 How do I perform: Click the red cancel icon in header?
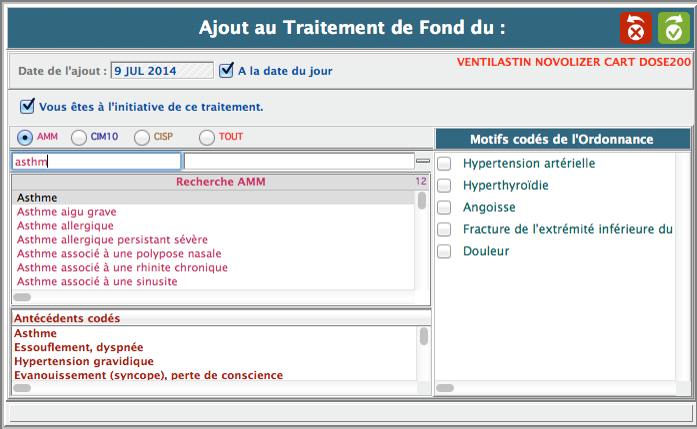click(x=635, y=28)
